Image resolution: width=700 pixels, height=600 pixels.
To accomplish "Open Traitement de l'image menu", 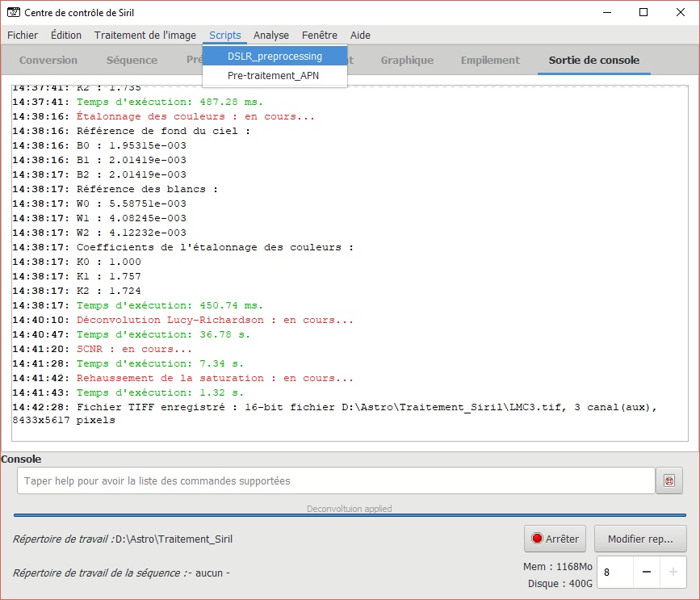I will 145,36.
